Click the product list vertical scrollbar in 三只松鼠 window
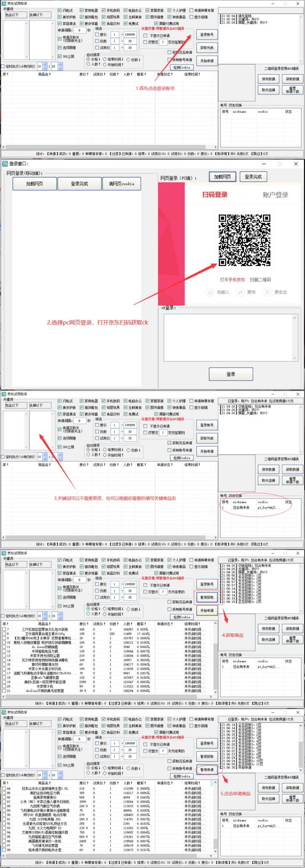305x868 pixels. (x=215, y=658)
